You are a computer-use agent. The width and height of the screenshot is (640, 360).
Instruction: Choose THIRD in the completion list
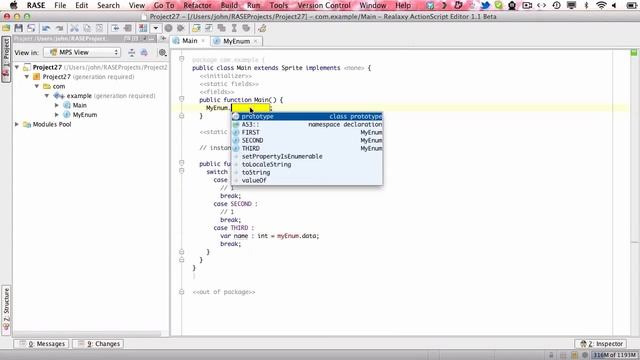point(307,148)
